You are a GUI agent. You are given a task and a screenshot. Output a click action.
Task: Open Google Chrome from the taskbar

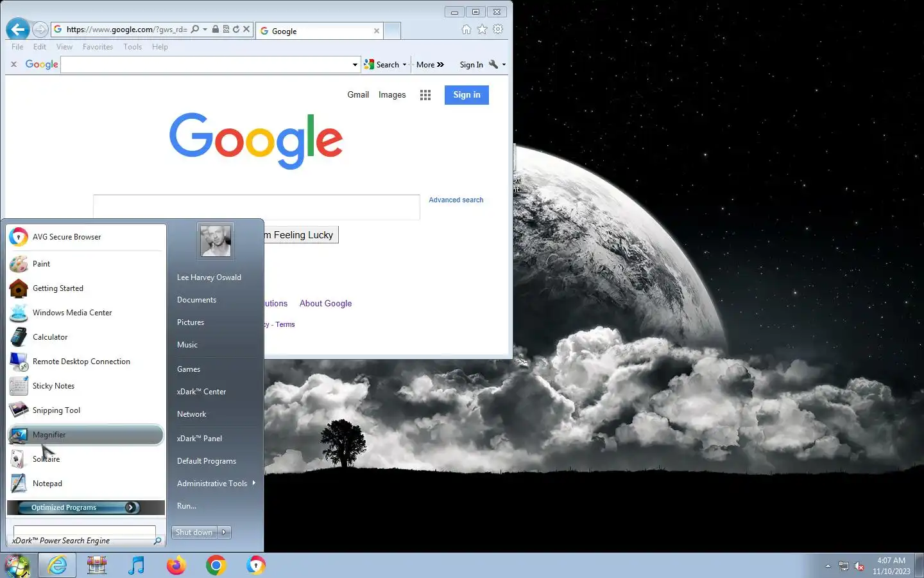216,566
